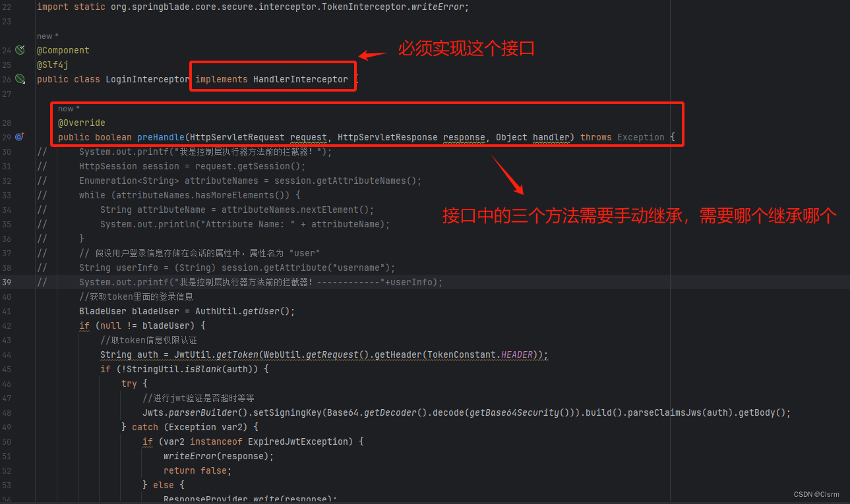850x504 pixels.
Task: Click the 'new *' hint above @Component
Action: [49, 36]
